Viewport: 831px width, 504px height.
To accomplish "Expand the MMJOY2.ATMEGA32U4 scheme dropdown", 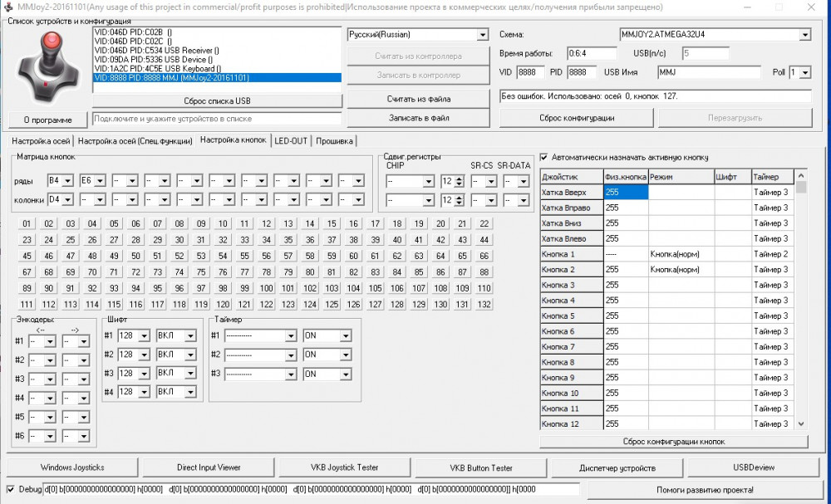I will 804,35.
